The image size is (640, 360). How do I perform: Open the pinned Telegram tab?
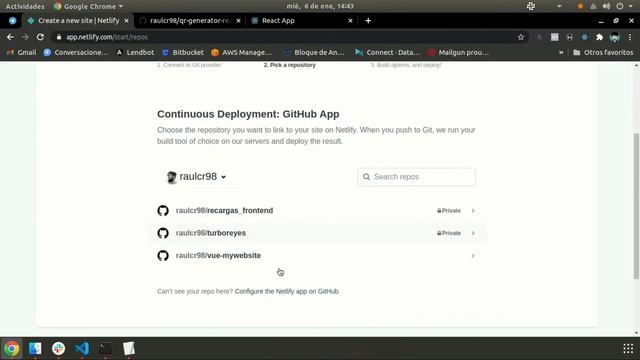[13, 20]
